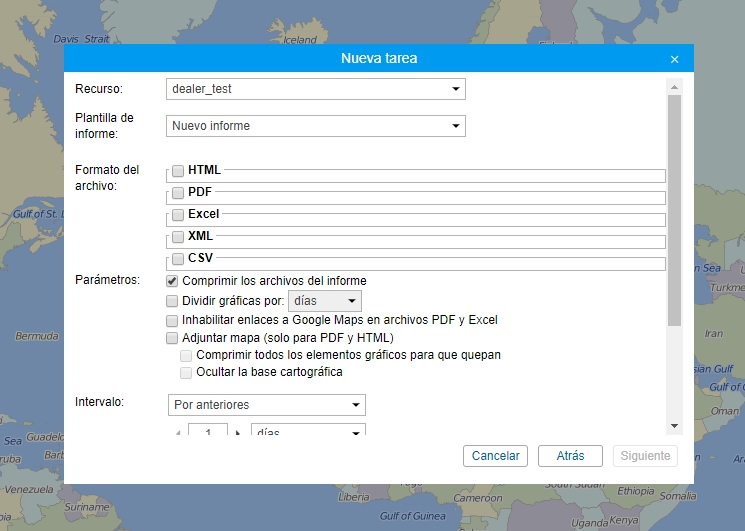Check the PDF format option

(177, 192)
